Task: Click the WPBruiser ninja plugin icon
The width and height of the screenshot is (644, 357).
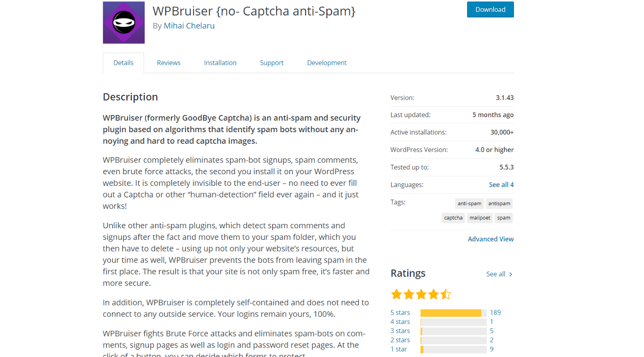Action: 124,22
